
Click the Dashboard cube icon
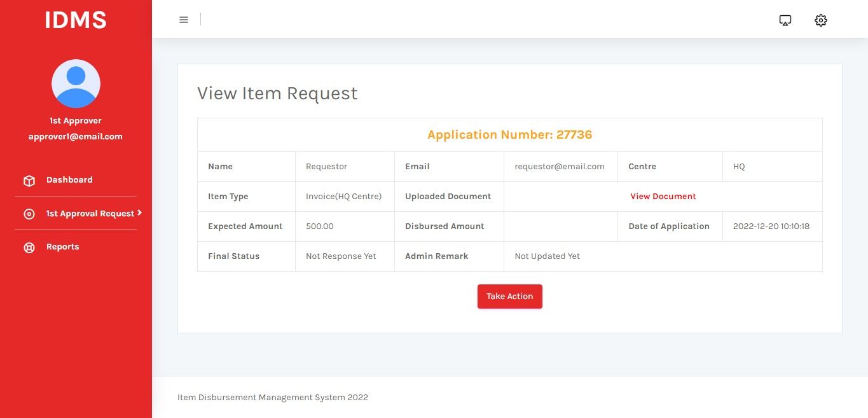click(x=29, y=181)
